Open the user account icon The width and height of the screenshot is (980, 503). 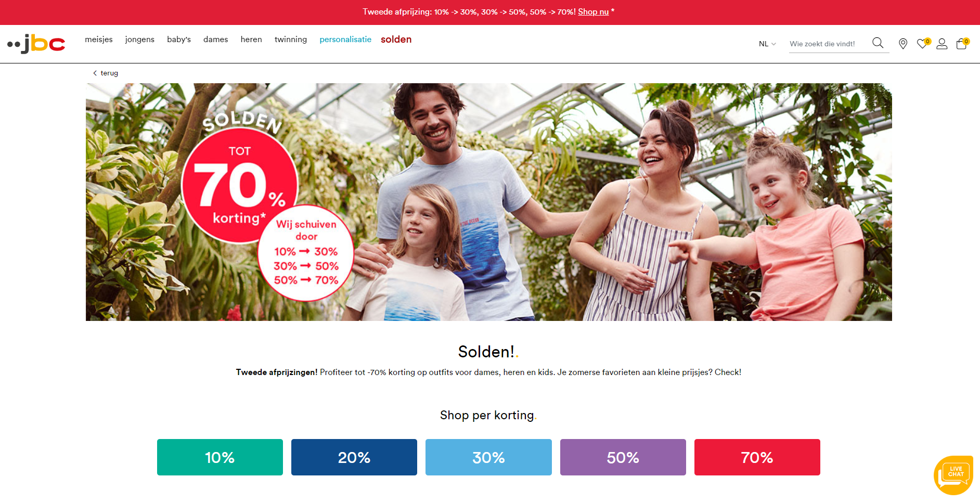tap(942, 44)
